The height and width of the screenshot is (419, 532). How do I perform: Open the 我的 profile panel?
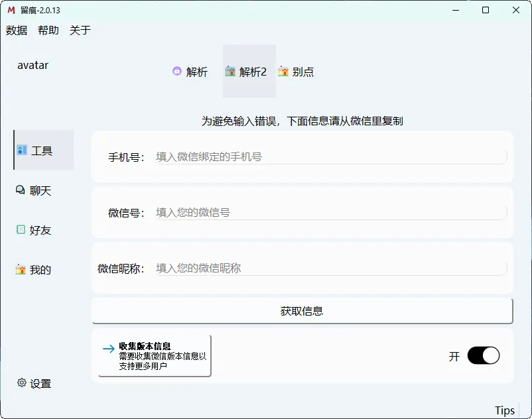[x=40, y=270]
